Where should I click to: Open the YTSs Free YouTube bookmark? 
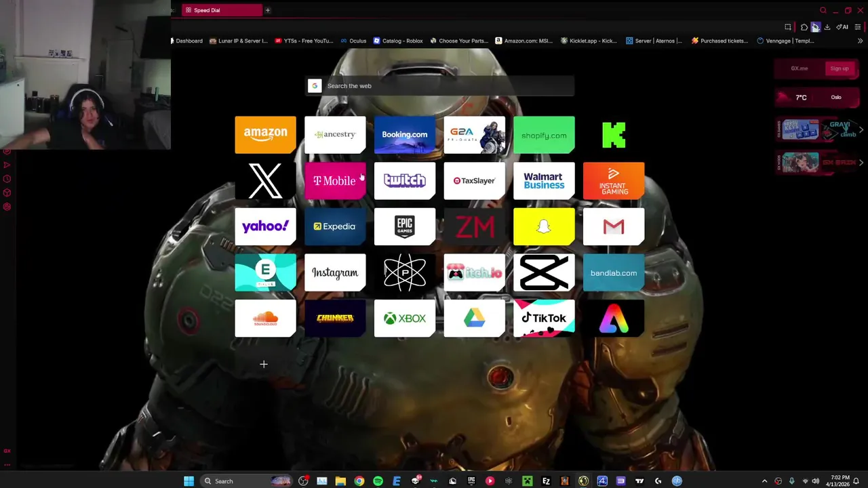[304, 41]
